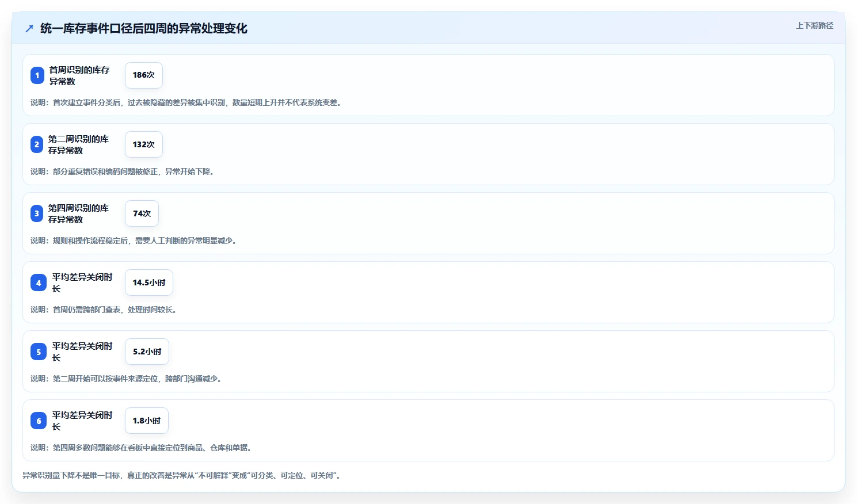857x504 pixels.
Task: Click the arrow icon beside the panel title
Action: pyautogui.click(x=29, y=29)
